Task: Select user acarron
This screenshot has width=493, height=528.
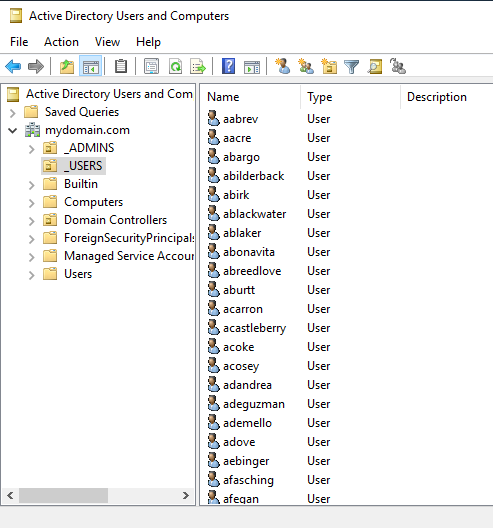Action: [242, 309]
